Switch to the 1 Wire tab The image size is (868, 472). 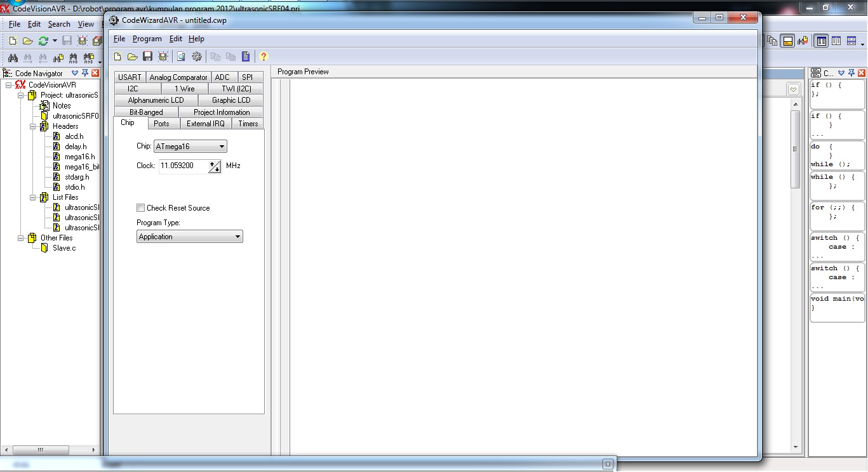(185, 89)
